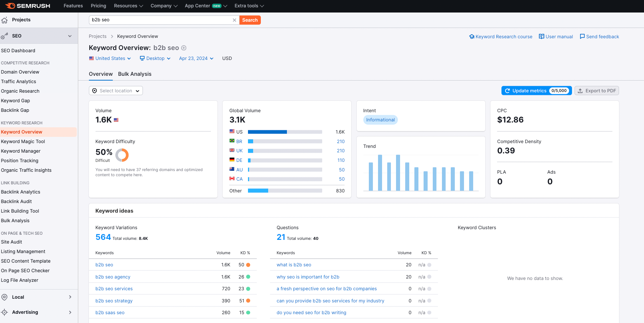This screenshot has height=323, width=644.
Task: Open Site Audit in the sidebar
Action: [11, 242]
